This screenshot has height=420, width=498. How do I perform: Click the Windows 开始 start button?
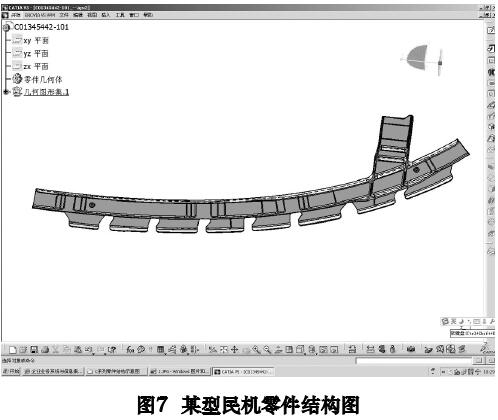tap(11, 371)
